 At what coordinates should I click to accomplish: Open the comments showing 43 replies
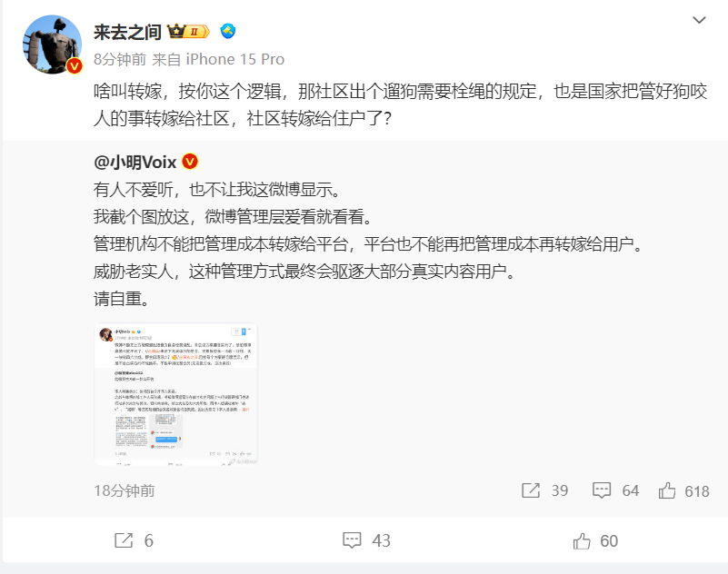point(366,540)
